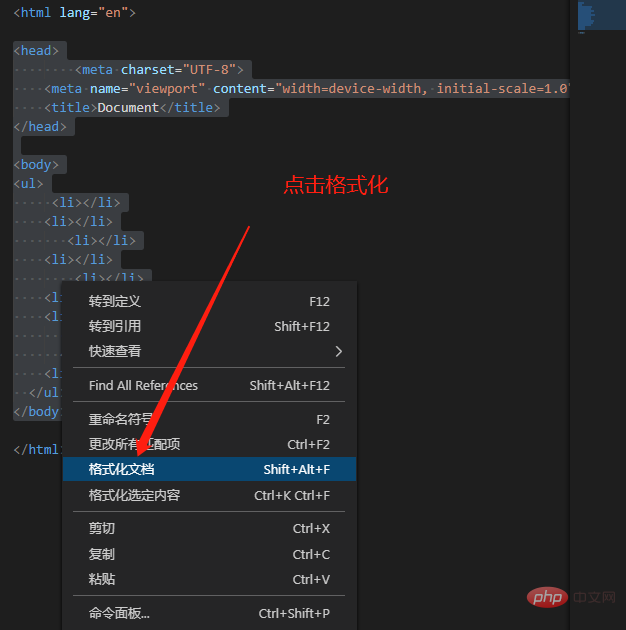Select 剪切 from context menu

click(209, 529)
